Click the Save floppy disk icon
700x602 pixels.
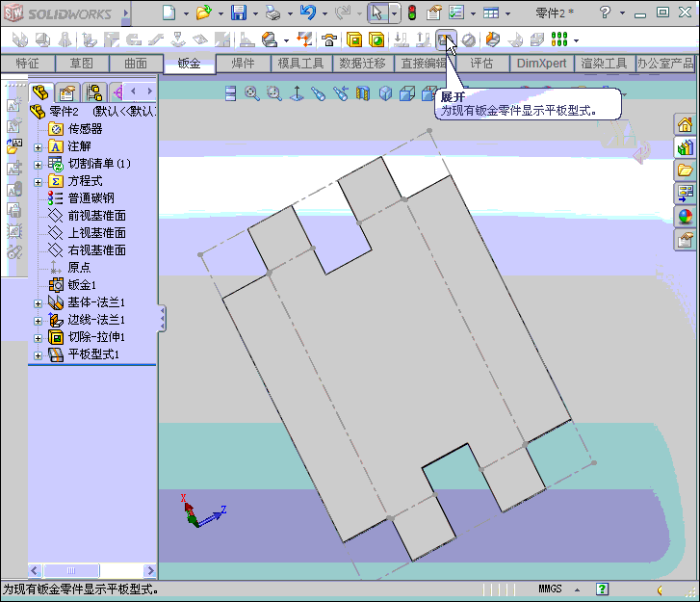click(239, 13)
